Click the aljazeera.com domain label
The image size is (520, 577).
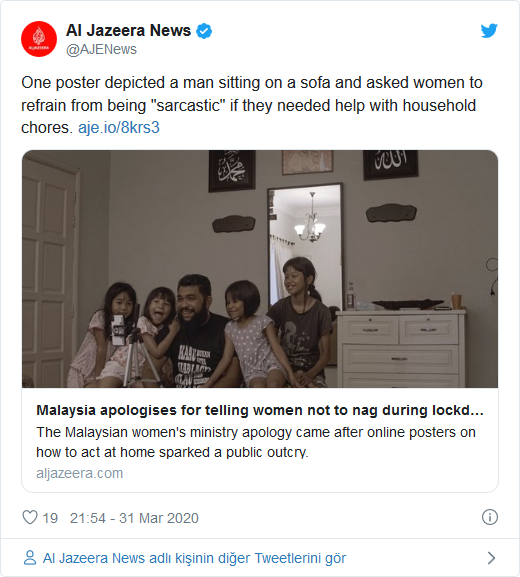click(x=79, y=473)
